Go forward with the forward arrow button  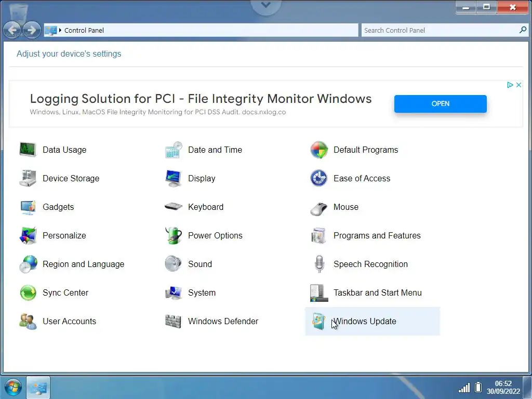pos(32,30)
